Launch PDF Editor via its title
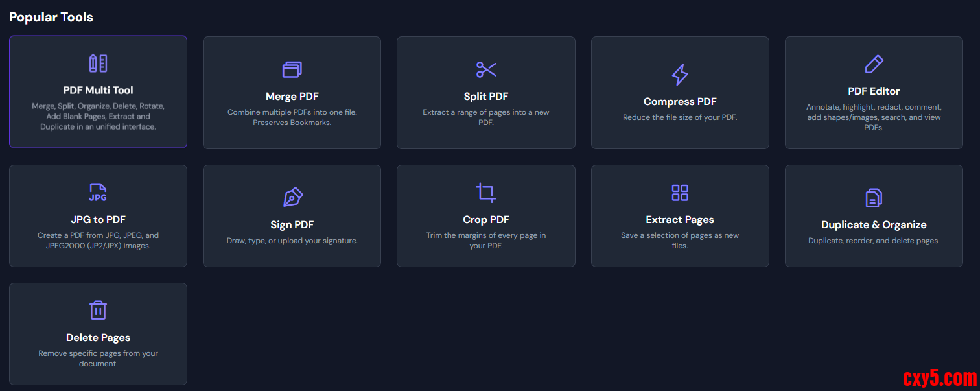Image resolution: width=980 pixels, height=391 pixels. [874, 91]
